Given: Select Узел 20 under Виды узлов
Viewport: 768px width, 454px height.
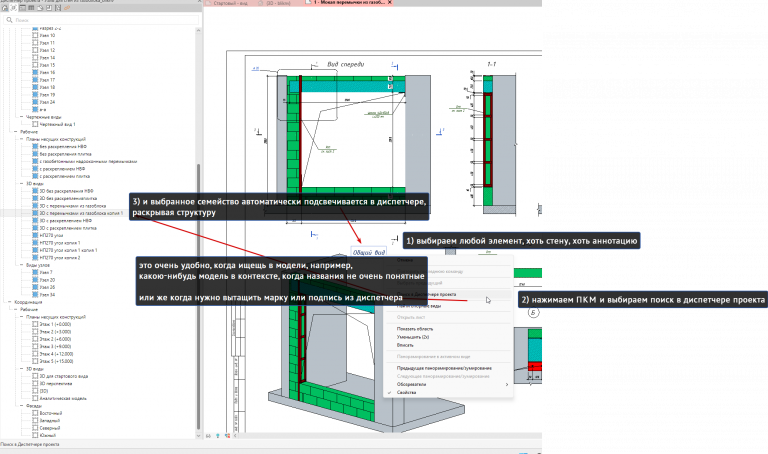Looking at the screenshot, I should pos(47,280).
